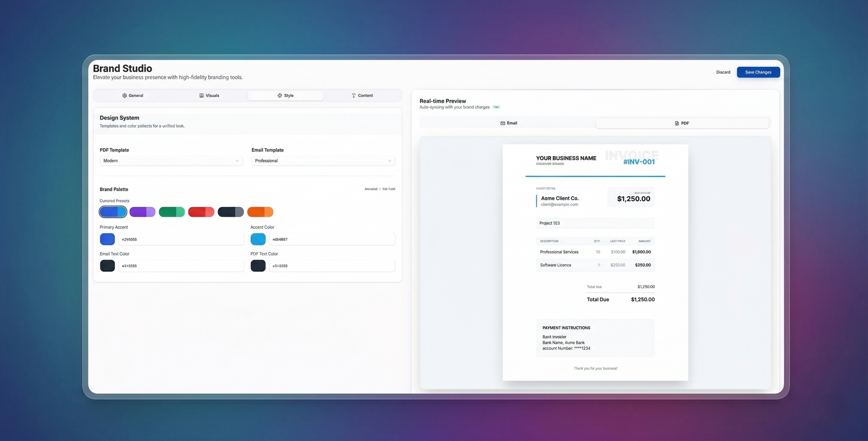Open the Accent Color light blue swatch

click(258, 239)
